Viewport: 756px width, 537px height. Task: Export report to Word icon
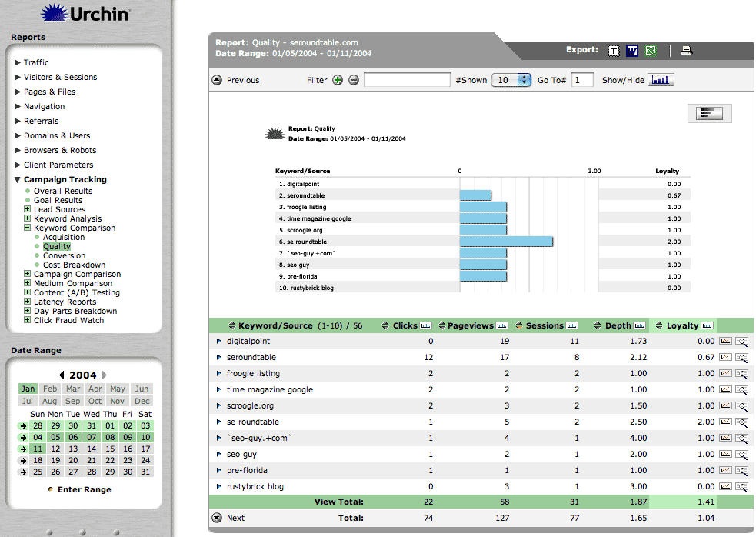point(631,51)
